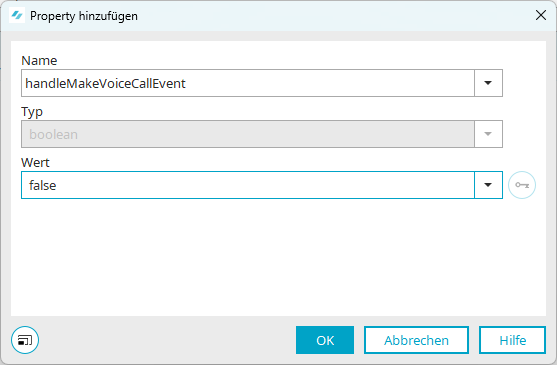Viewport: 557px width, 365px height.
Task: Confirm with the OK button
Action: click(x=325, y=340)
